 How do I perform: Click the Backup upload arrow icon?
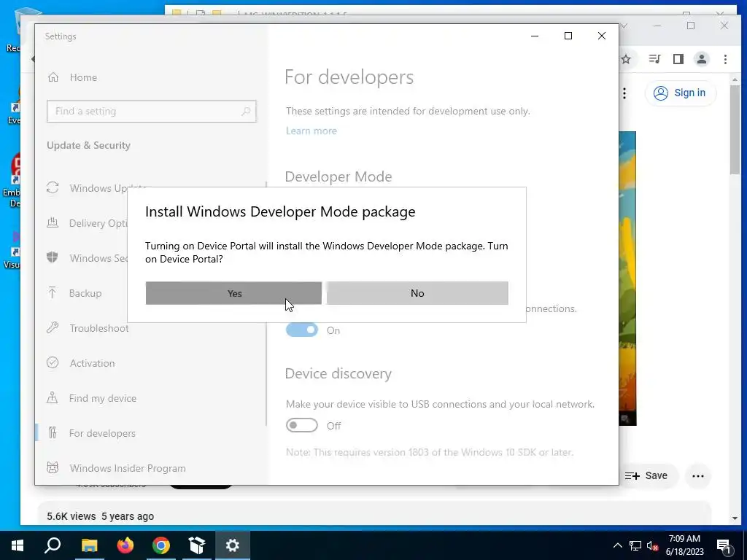coord(53,292)
